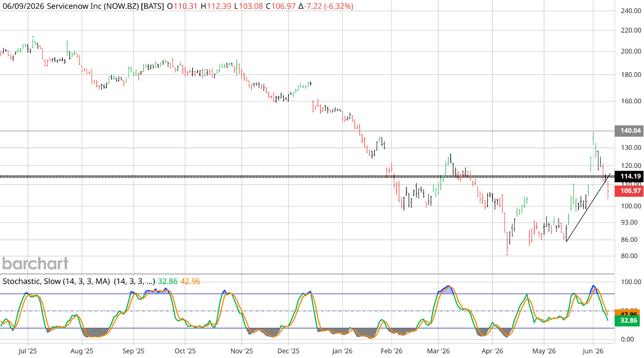
Task: Click the close price C106.97 value
Action: coord(281,7)
